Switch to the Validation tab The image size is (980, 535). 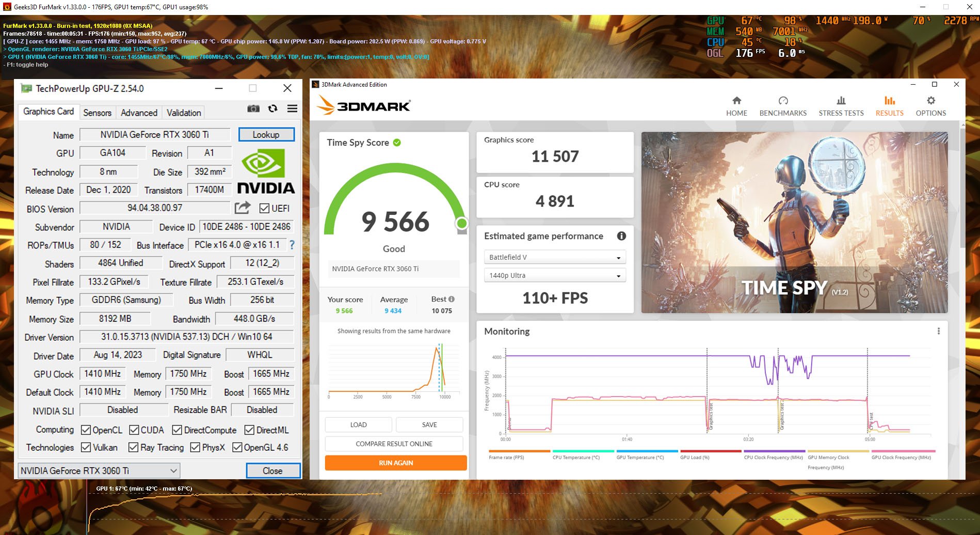coord(184,113)
